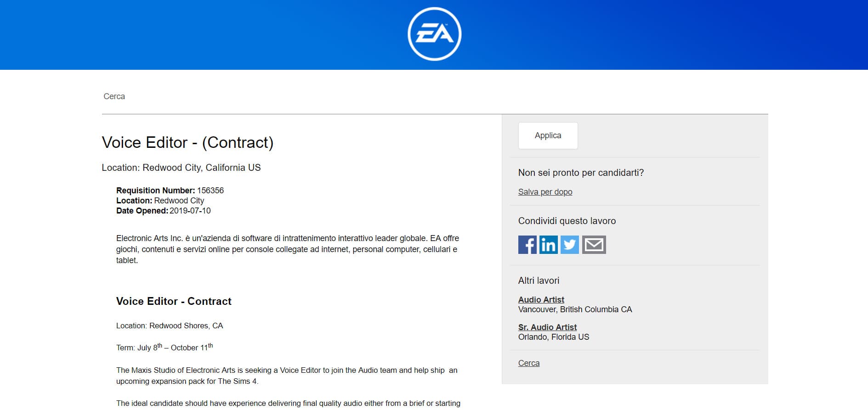Click the Cerca link under Altri lavori
The height and width of the screenshot is (410, 868).
point(528,363)
